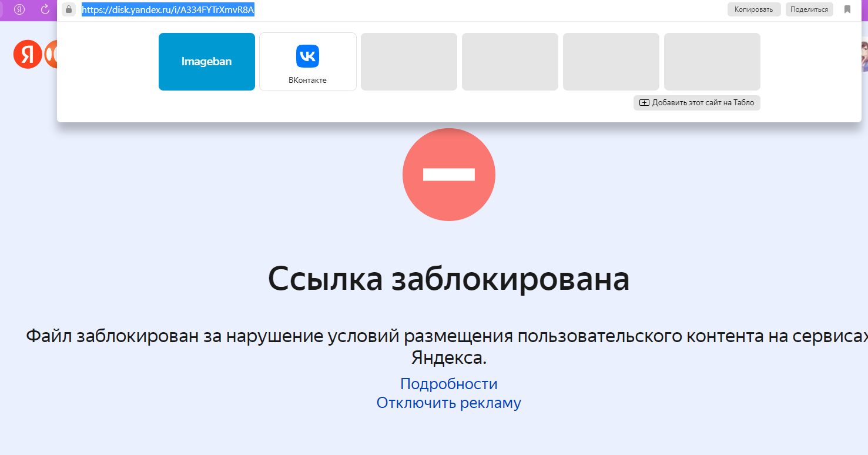Follow the 'Отключить рекламу' link

coord(448,403)
